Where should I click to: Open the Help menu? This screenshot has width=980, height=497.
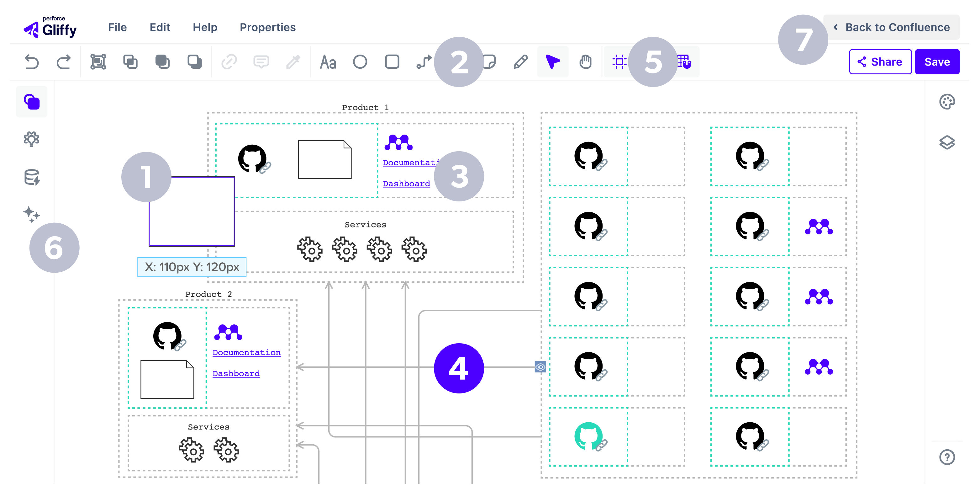205,27
